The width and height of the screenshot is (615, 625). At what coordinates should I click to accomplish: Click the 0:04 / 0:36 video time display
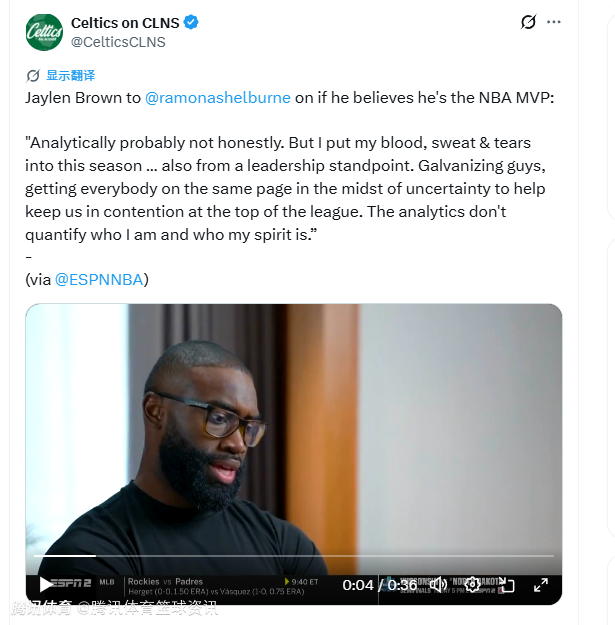380,585
